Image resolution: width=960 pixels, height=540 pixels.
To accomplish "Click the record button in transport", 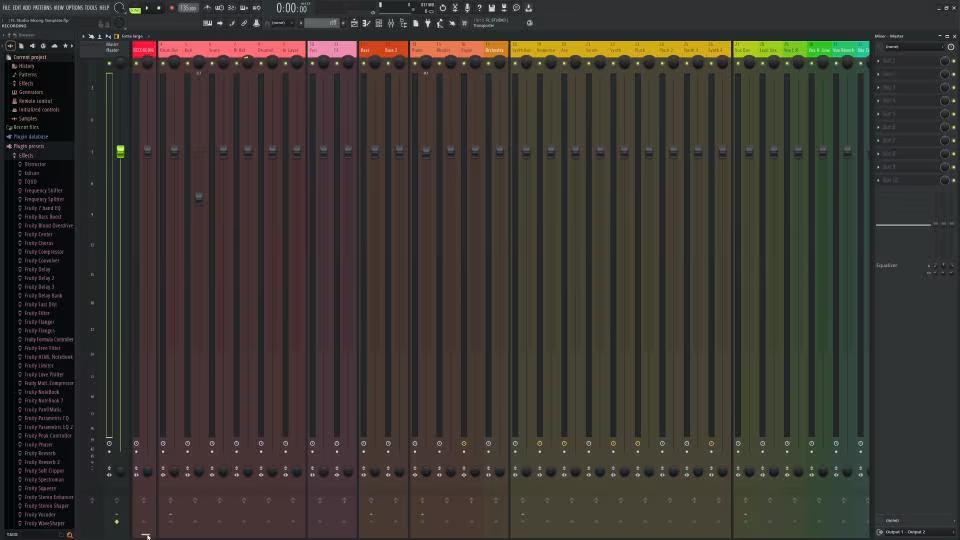I will pyautogui.click(x=171, y=8).
